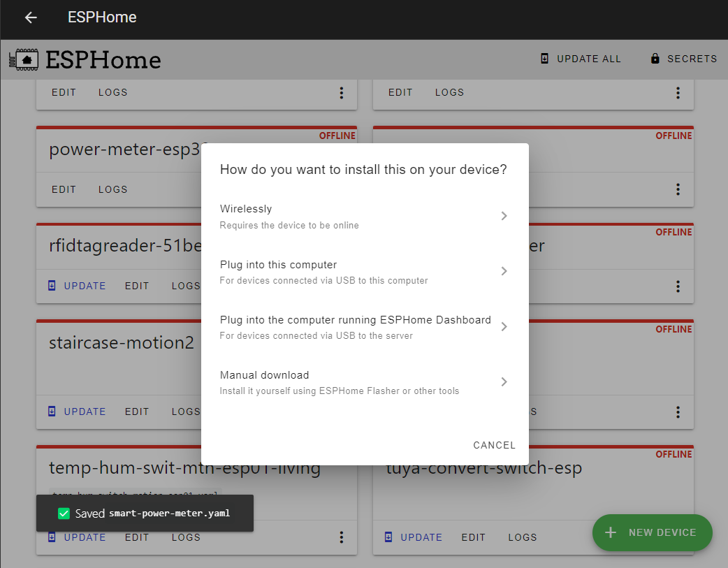The width and height of the screenshot is (728, 568).
Task: Click staircase-motion2 device name
Action: 122,343
